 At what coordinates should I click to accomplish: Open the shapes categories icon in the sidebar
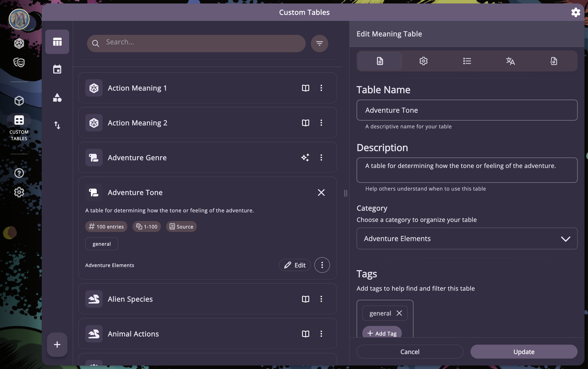[57, 98]
